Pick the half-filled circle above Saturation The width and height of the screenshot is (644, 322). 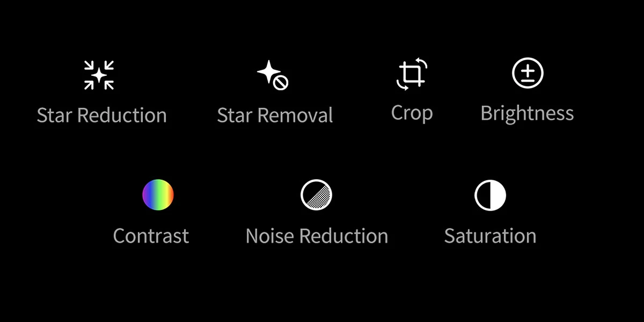click(x=490, y=195)
